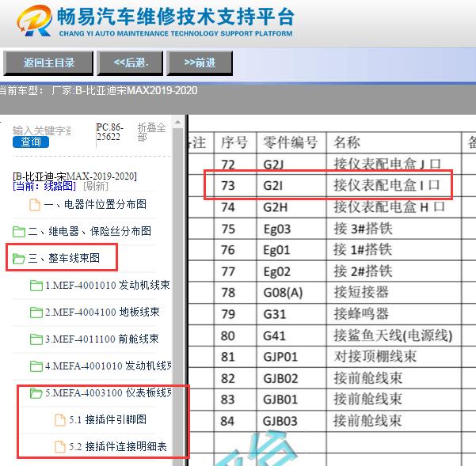
Task: Click the 刷新 refresh link
Action: coord(95,186)
